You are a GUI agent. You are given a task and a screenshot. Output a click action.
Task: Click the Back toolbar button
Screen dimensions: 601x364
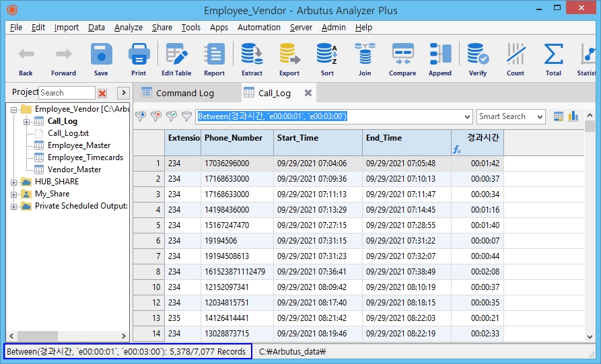coord(26,60)
